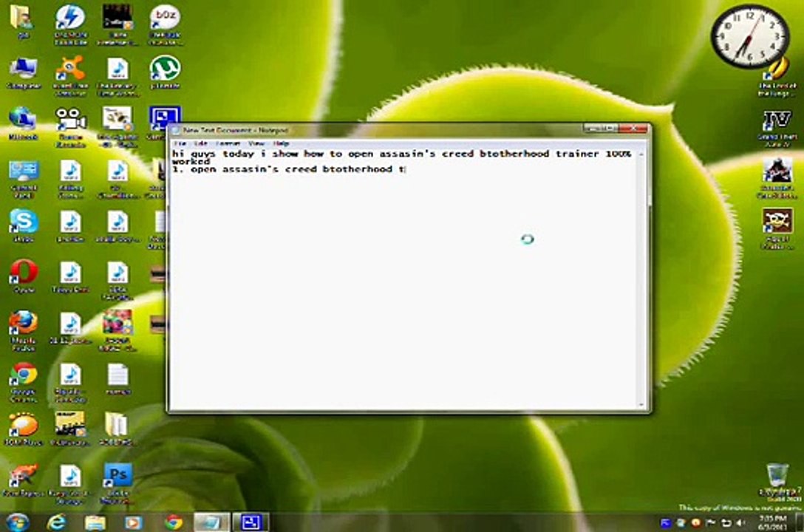Open the Network globe icon
This screenshot has width=804, height=532.
(x=23, y=123)
